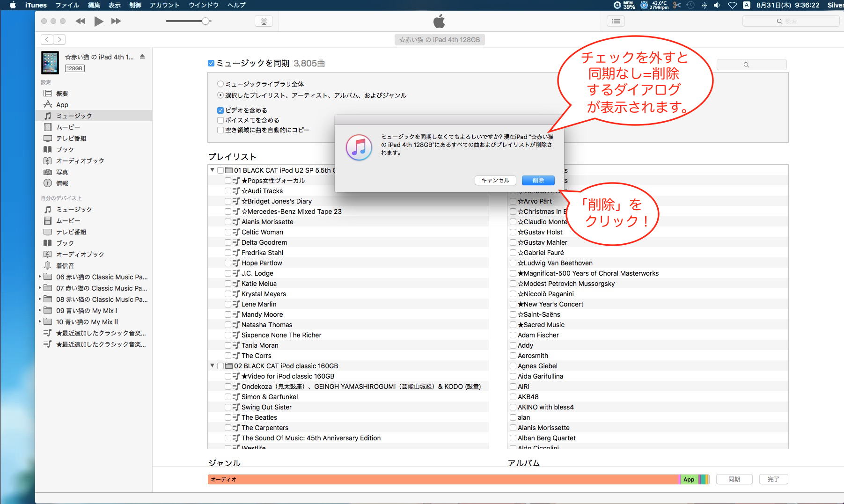The height and width of the screenshot is (504, 844).
Task: Enable 空き領域に曲を自動的にコピー checkbox
Action: 220,130
